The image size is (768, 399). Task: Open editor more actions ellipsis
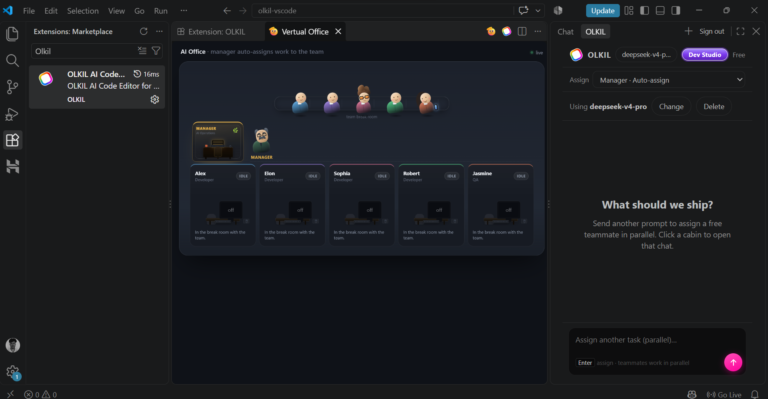(538, 31)
